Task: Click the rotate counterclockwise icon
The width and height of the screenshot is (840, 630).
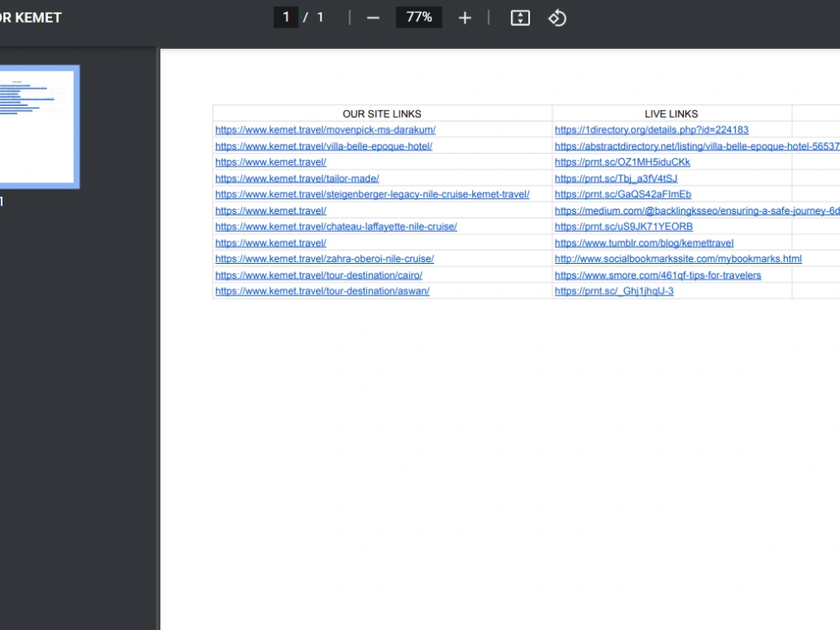Action: pyautogui.click(x=557, y=18)
